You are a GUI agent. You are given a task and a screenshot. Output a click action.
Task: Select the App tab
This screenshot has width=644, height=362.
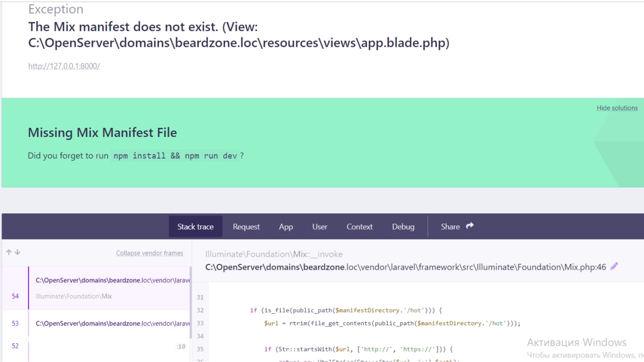[286, 227]
